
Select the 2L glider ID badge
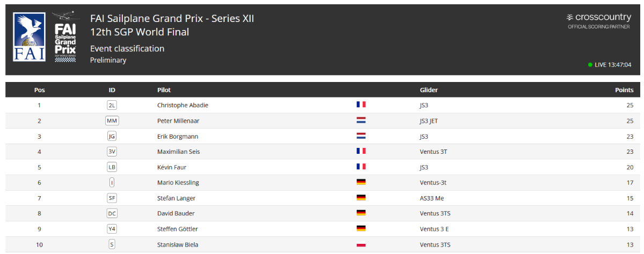pyautogui.click(x=112, y=105)
